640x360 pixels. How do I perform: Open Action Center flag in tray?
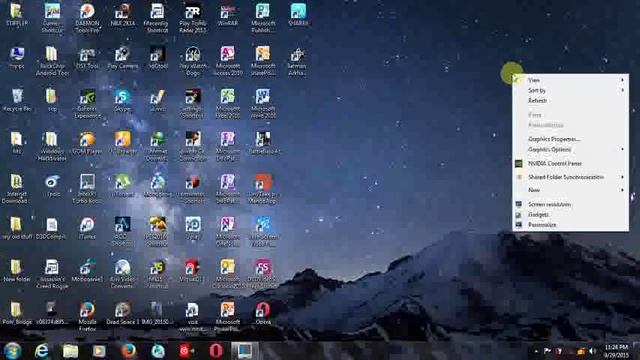pos(547,351)
